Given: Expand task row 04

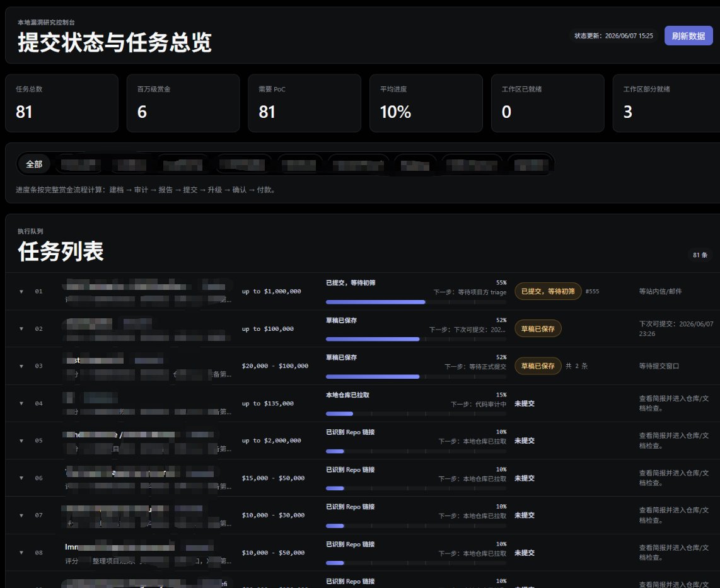Looking at the screenshot, I should point(21,403).
